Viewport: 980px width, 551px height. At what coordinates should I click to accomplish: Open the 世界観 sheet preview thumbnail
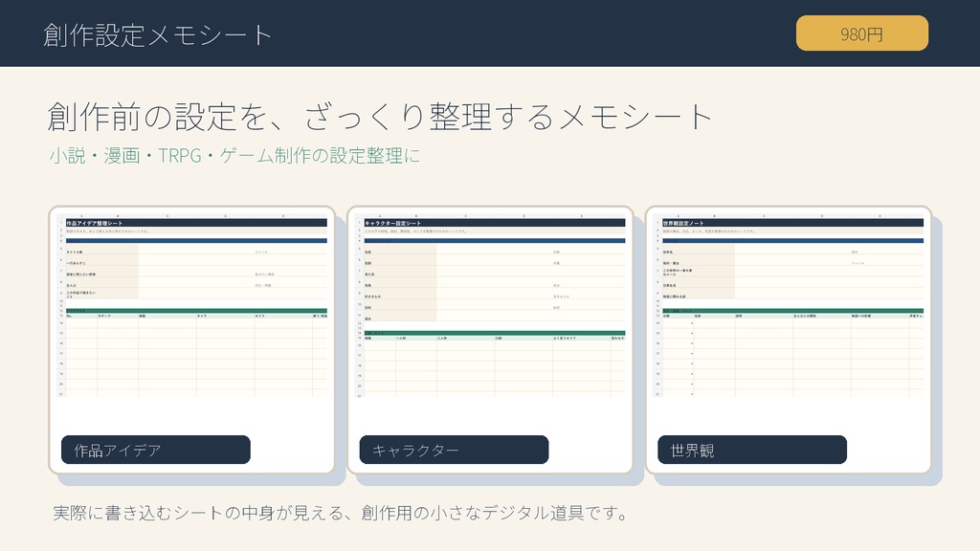[789, 305]
